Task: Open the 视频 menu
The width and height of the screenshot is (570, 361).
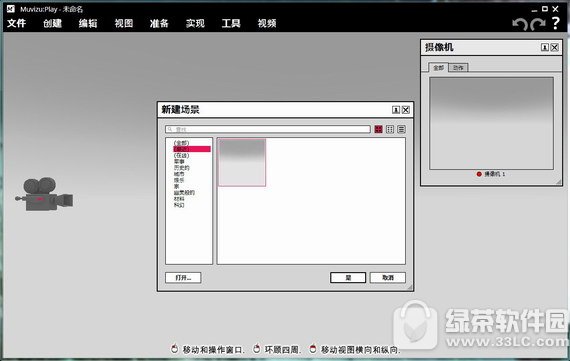Action: pos(267,23)
